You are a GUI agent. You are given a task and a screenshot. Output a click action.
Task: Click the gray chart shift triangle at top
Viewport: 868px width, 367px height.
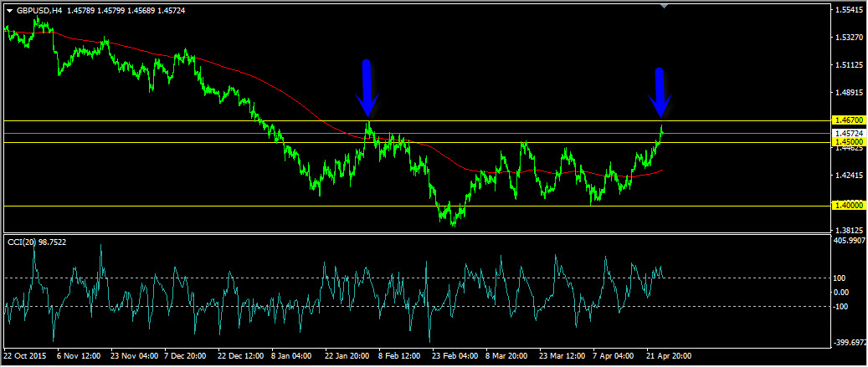pyautogui.click(x=664, y=6)
